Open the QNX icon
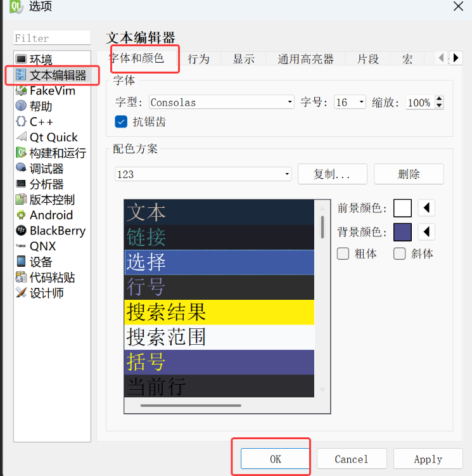 point(21,245)
